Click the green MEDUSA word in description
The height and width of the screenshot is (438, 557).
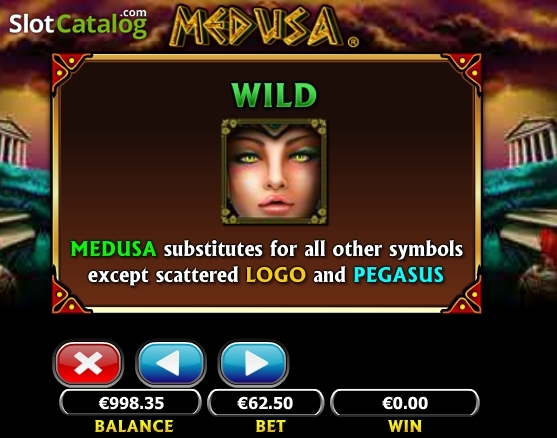point(113,249)
